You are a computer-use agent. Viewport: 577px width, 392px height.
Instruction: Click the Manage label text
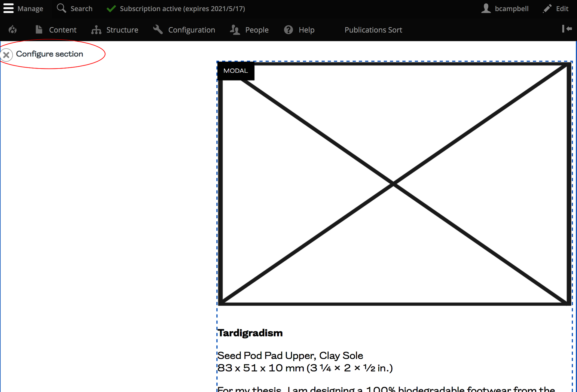(x=30, y=9)
